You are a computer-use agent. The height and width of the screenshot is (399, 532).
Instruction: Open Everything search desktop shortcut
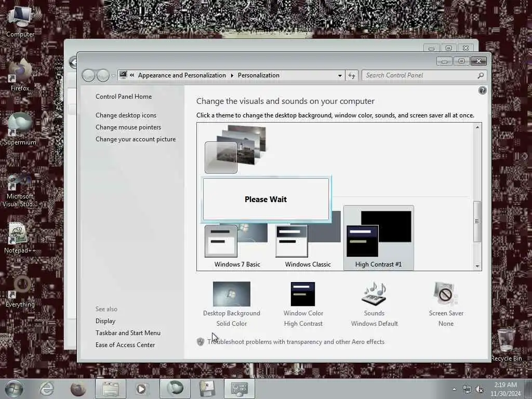click(x=20, y=291)
